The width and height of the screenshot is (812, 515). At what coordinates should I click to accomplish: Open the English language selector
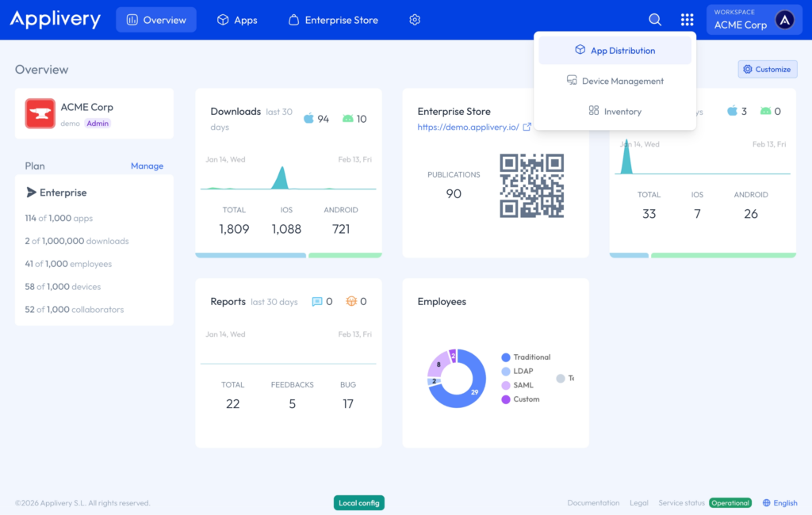pos(779,502)
